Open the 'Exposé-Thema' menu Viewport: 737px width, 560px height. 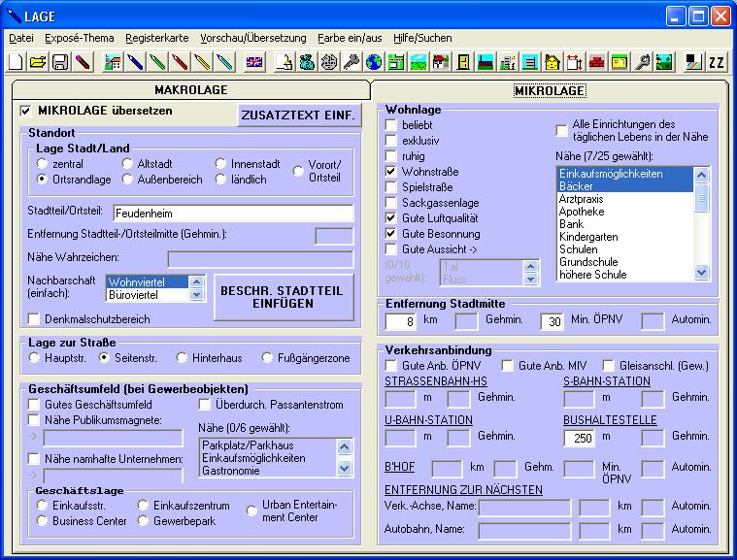point(79,38)
